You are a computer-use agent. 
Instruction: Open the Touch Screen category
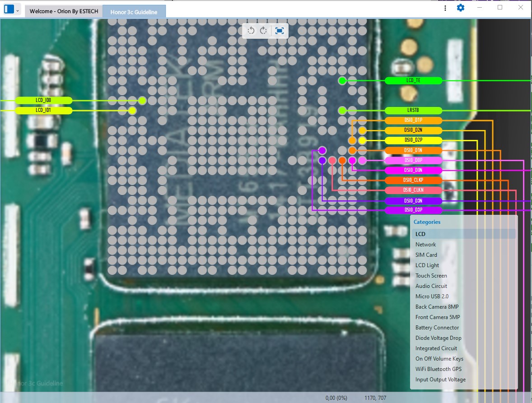(431, 276)
